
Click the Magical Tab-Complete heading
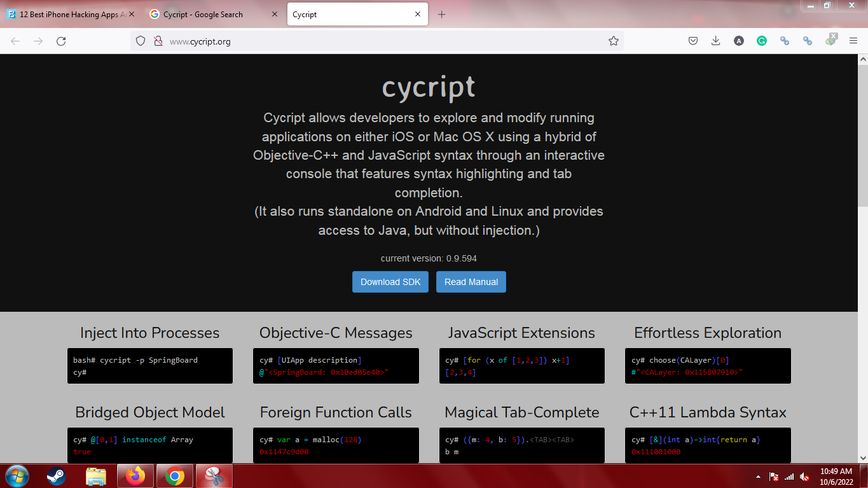point(521,412)
